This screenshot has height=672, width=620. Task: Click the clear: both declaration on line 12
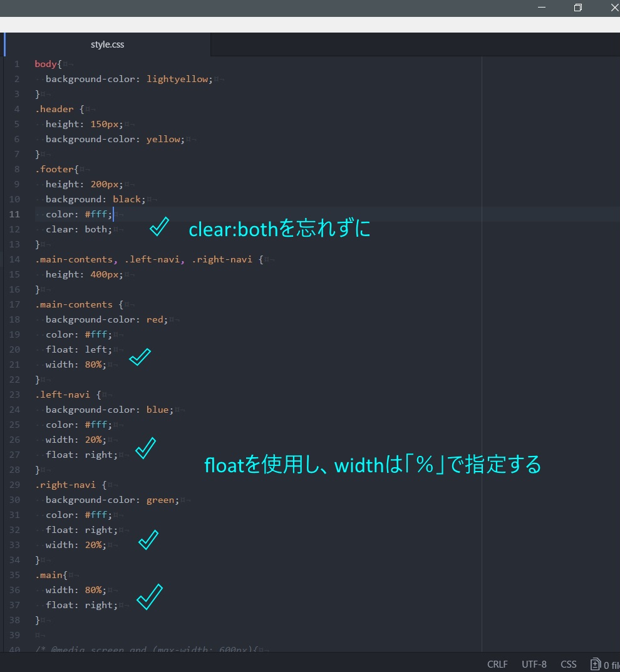[78, 229]
